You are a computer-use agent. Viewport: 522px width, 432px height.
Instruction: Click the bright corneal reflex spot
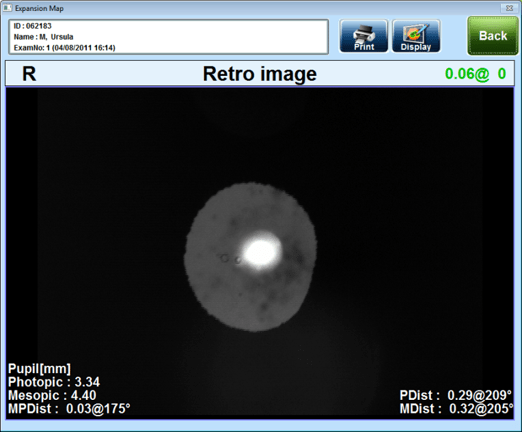262,251
